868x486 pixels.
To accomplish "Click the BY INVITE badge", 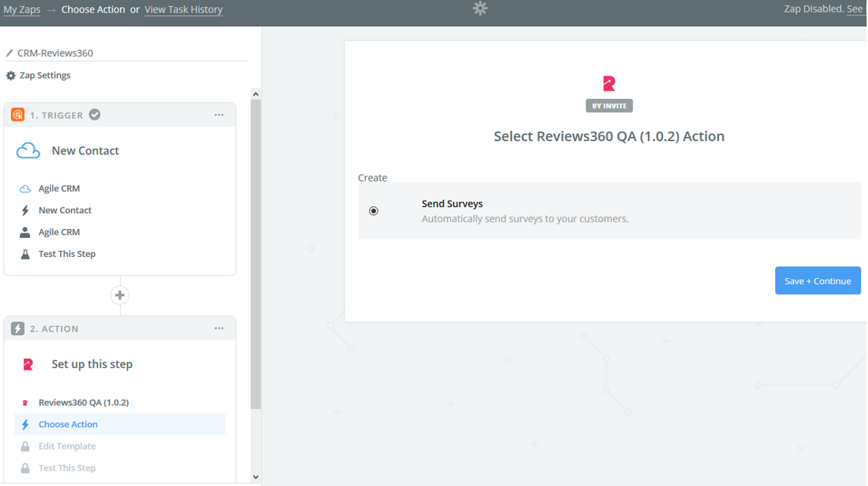I will (609, 105).
